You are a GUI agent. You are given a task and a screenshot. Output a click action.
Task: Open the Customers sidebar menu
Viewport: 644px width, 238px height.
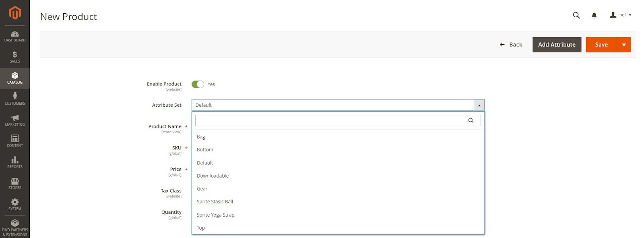click(x=15, y=99)
